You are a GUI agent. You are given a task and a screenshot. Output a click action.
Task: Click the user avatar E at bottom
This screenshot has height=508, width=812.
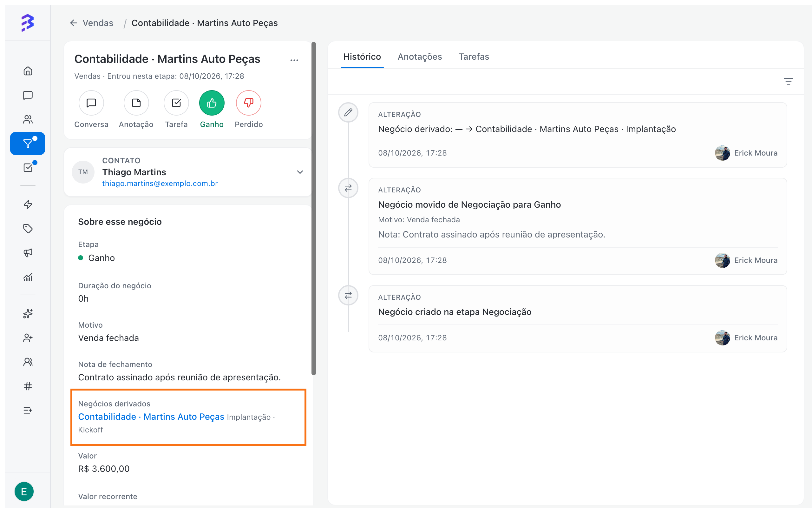24,491
